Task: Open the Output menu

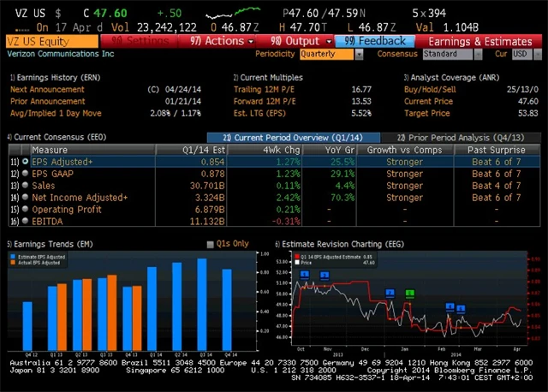Action: (x=296, y=40)
